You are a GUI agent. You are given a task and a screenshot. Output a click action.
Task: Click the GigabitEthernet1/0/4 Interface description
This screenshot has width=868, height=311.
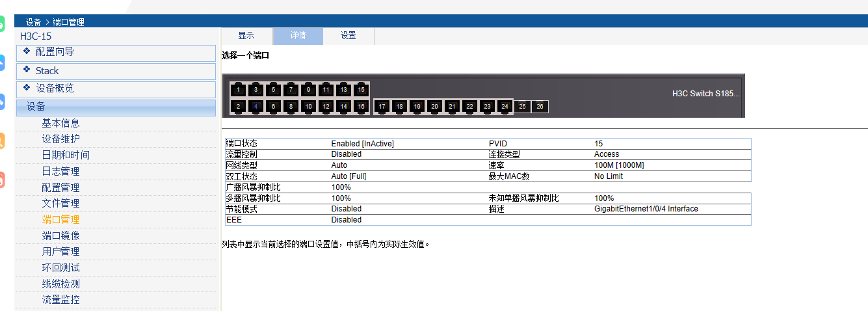[x=646, y=209]
